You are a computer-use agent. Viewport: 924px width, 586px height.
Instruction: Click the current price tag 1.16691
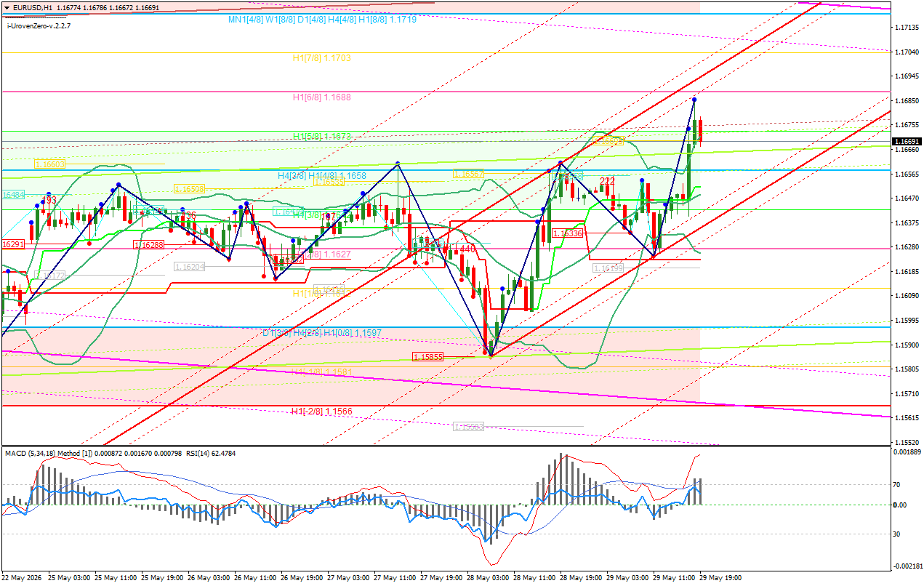[907, 142]
